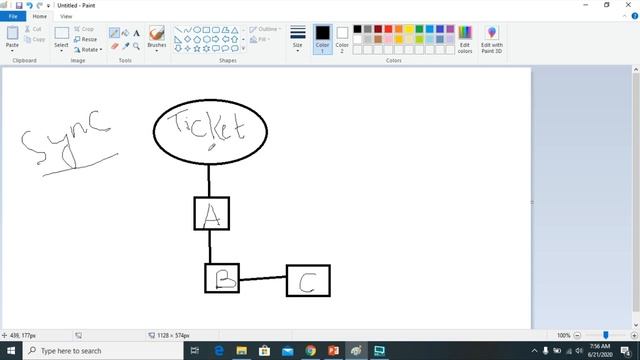Screen dimensions: 640x360
Task: Switch to the Home tab
Action: coord(40,16)
